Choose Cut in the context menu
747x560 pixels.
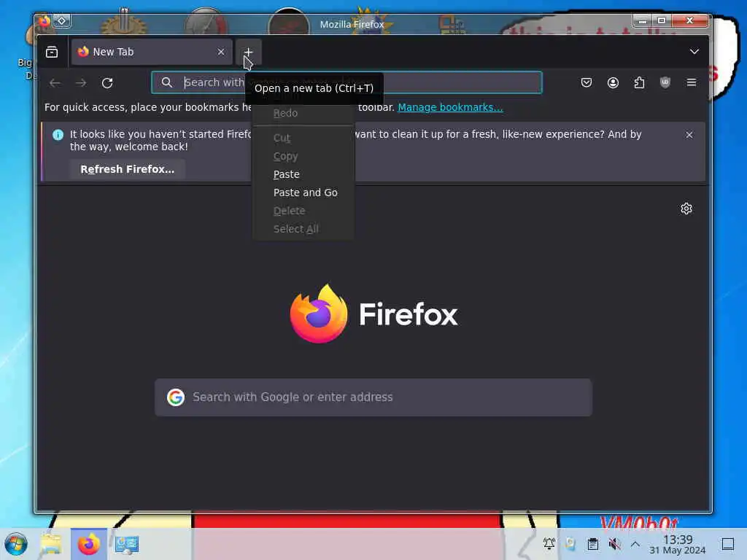(x=303, y=138)
